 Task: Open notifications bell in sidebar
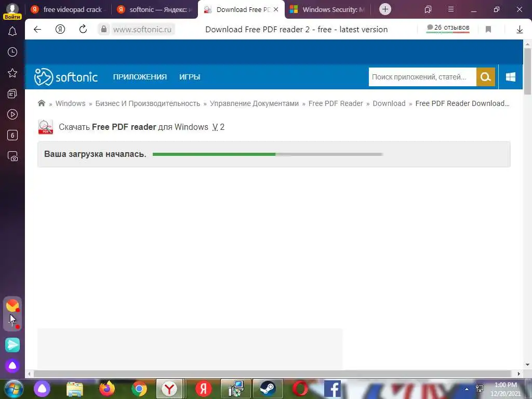coord(12,32)
